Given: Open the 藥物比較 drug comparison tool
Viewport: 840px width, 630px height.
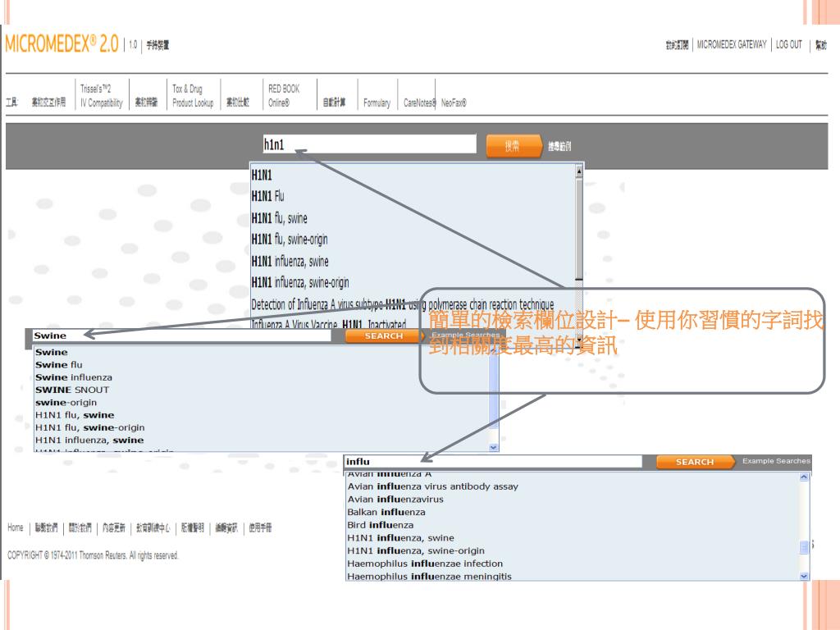Looking at the screenshot, I should pyautogui.click(x=238, y=103).
